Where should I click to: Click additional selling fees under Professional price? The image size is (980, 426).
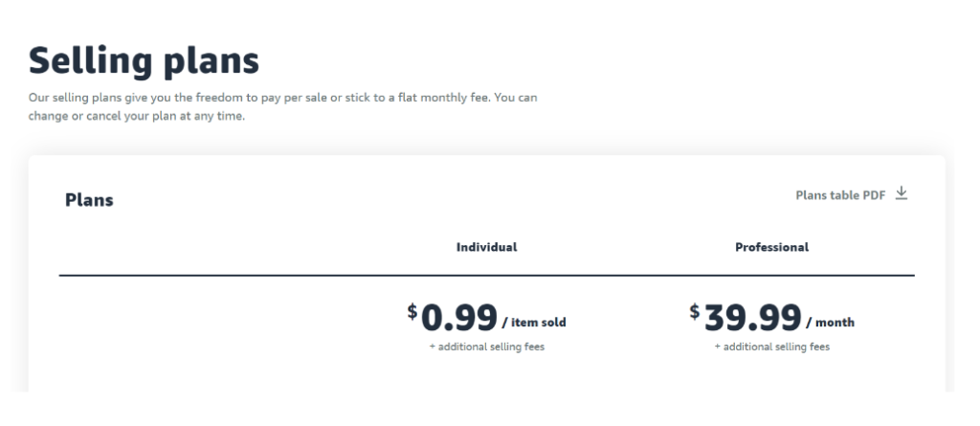click(x=772, y=347)
